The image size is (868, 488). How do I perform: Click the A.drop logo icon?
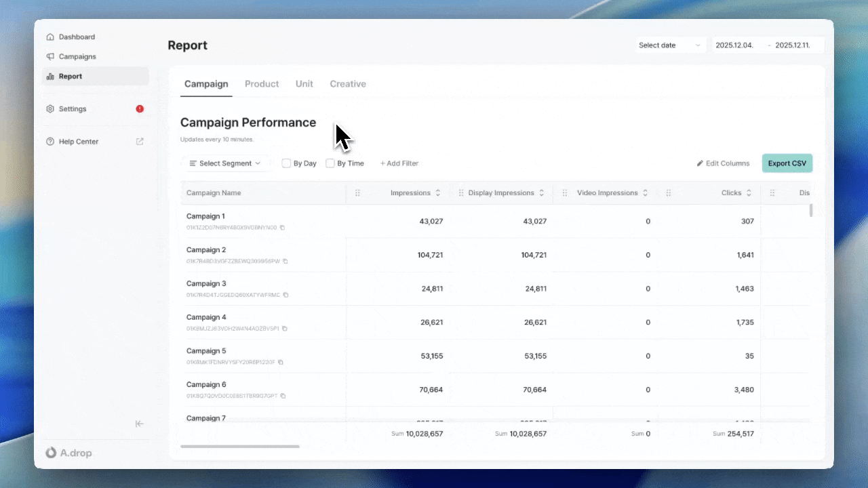point(51,453)
